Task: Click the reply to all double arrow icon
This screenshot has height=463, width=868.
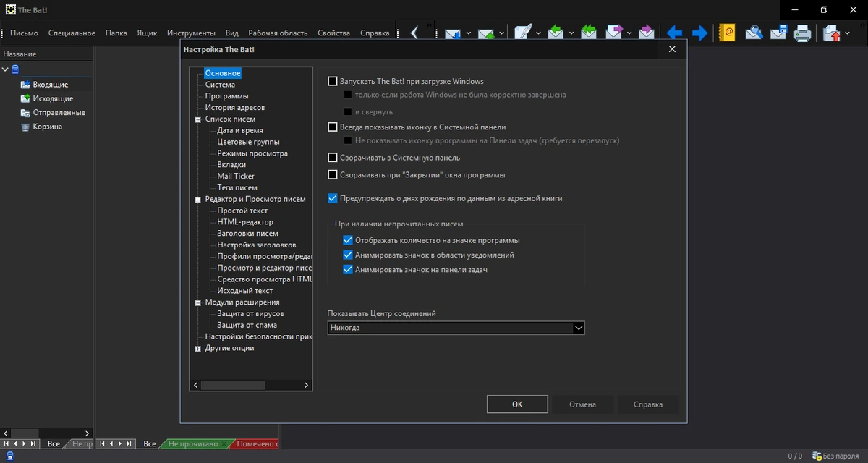Action: tap(589, 33)
